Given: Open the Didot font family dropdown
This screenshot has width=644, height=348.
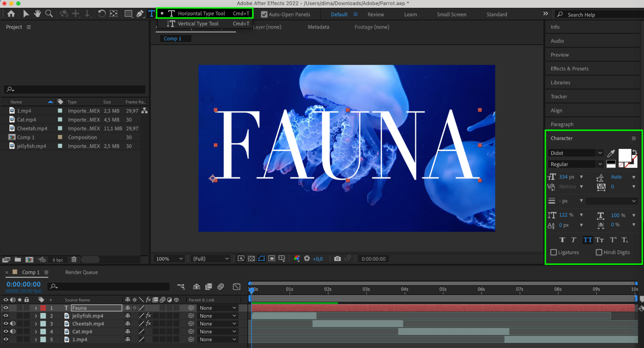Looking at the screenshot, I should click(x=600, y=153).
